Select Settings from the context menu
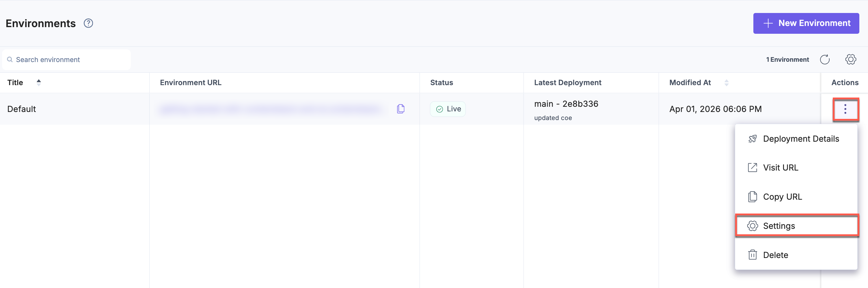This screenshot has width=868, height=288. tap(778, 226)
